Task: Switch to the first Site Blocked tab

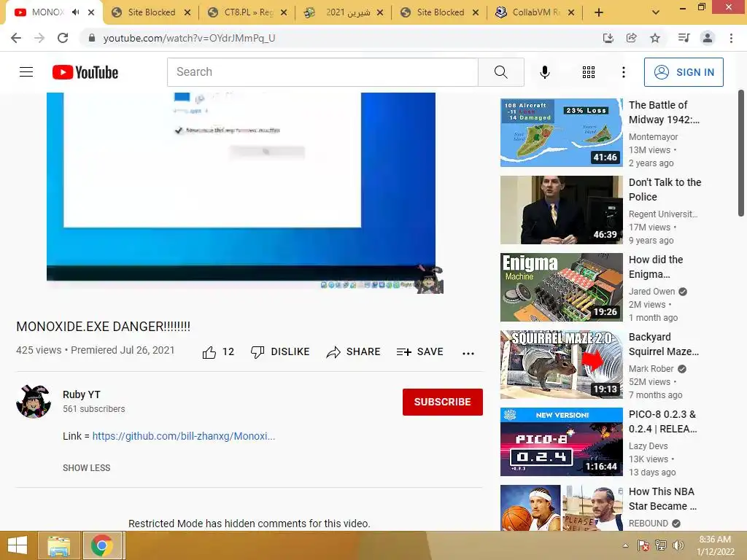Action: [150, 12]
